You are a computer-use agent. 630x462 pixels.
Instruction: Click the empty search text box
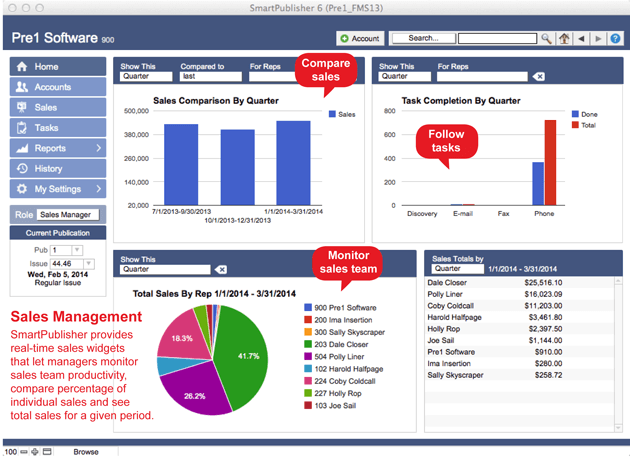[497, 39]
